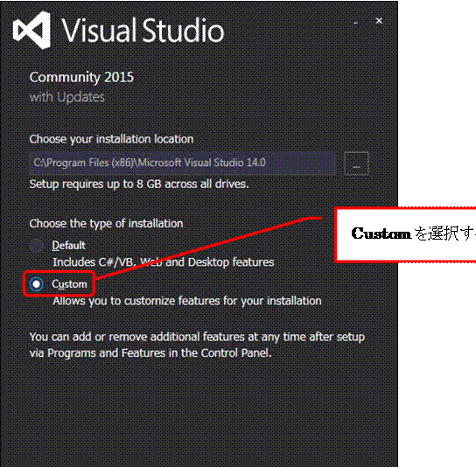Click the Default option label text

[68, 245]
